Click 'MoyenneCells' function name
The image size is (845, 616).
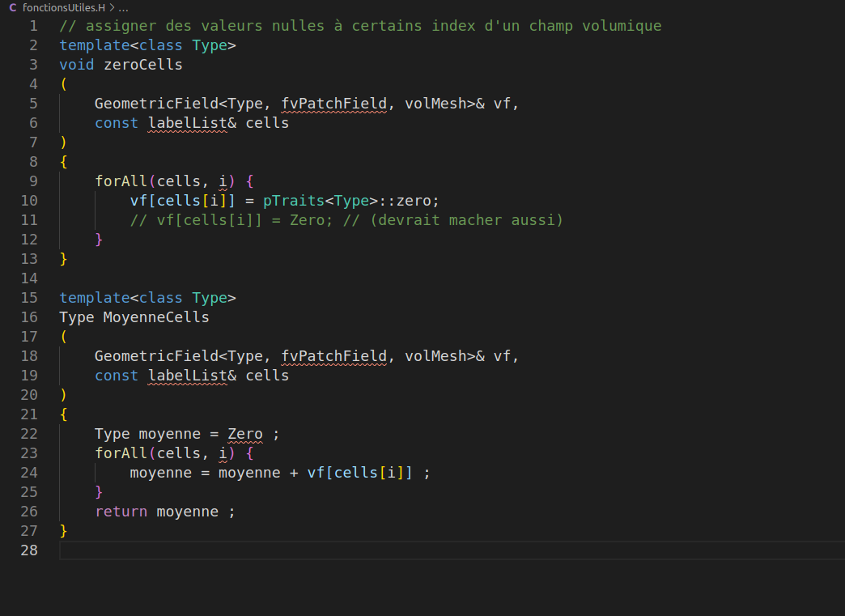pyautogui.click(x=156, y=316)
